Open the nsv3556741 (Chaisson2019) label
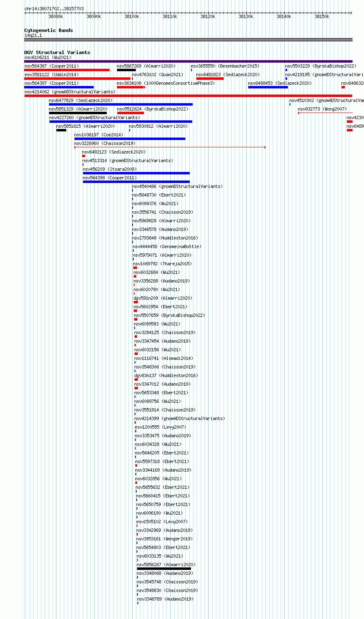This screenshot has width=364, height=619. tap(162, 212)
